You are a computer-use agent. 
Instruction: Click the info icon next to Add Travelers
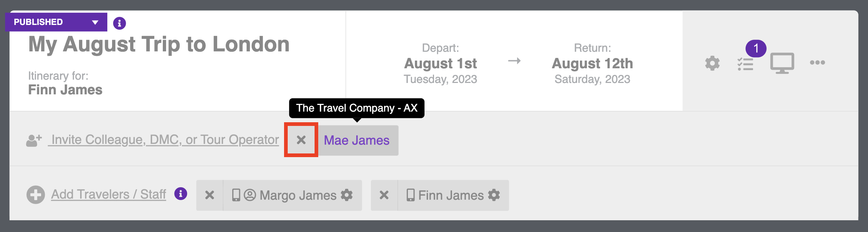click(180, 193)
